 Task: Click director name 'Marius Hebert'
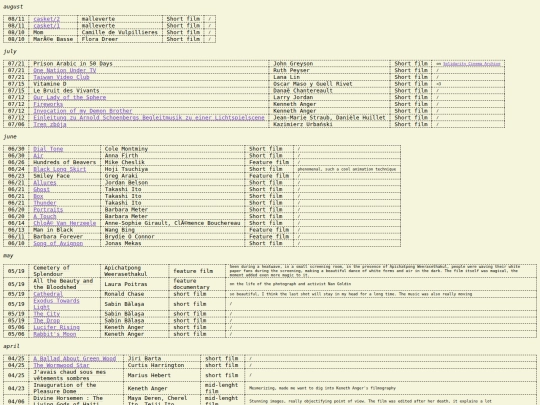coord(149,375)
